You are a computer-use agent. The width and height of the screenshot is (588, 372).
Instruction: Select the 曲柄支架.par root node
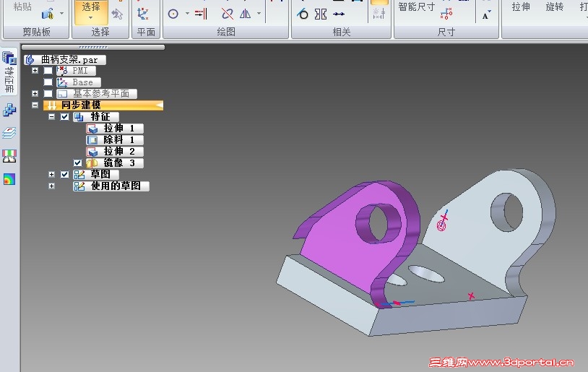coord(65,60)
